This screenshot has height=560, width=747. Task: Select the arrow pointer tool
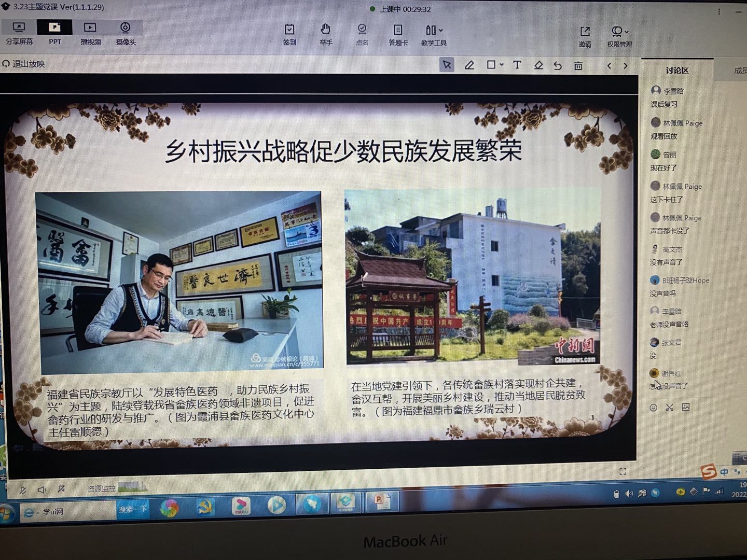point(447,65)
